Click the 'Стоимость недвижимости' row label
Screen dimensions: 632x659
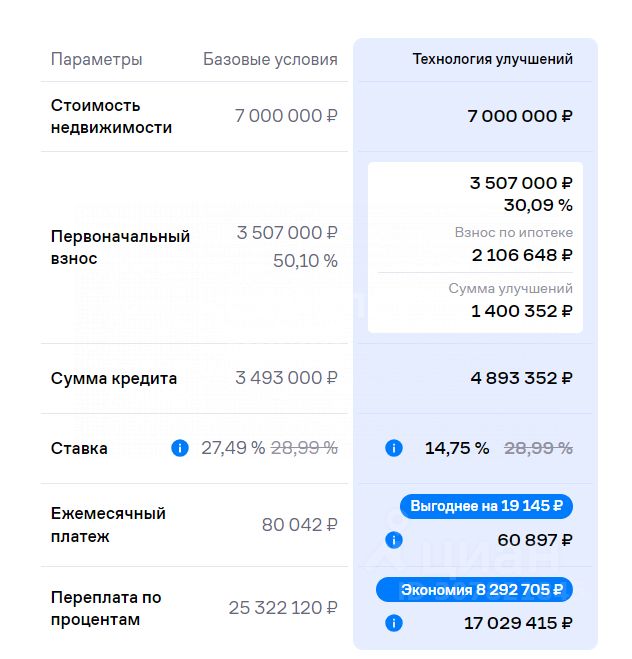pyautogui.click(x=111, y=116)
